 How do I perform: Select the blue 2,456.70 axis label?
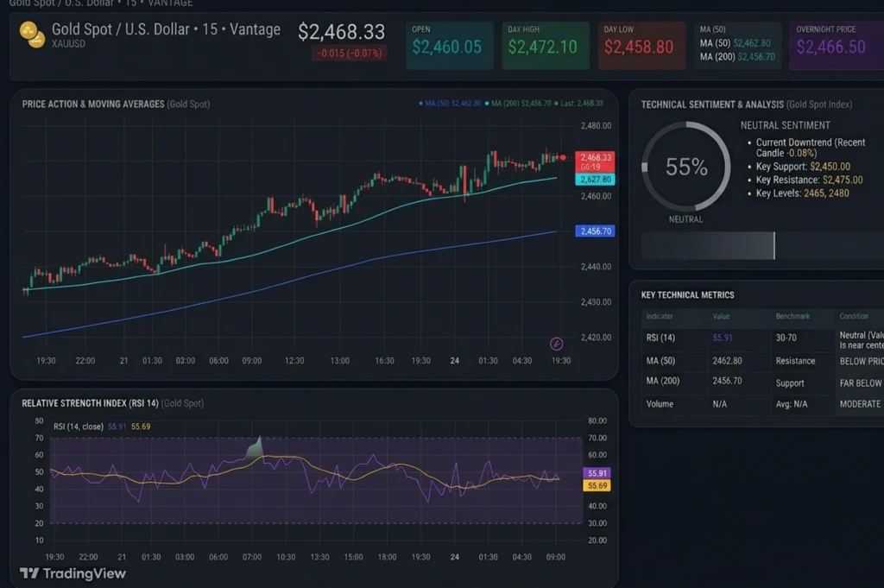[595, 231]
